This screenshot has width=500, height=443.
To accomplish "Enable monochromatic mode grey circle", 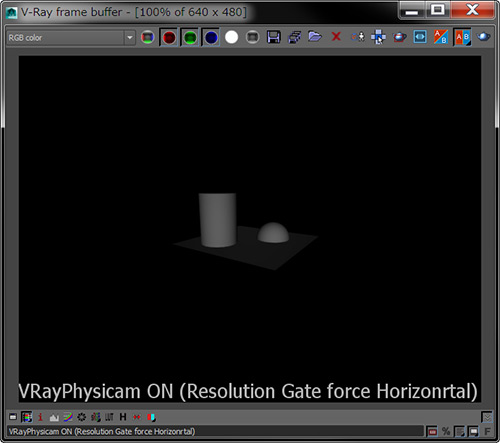I will [x=253, y=37].
